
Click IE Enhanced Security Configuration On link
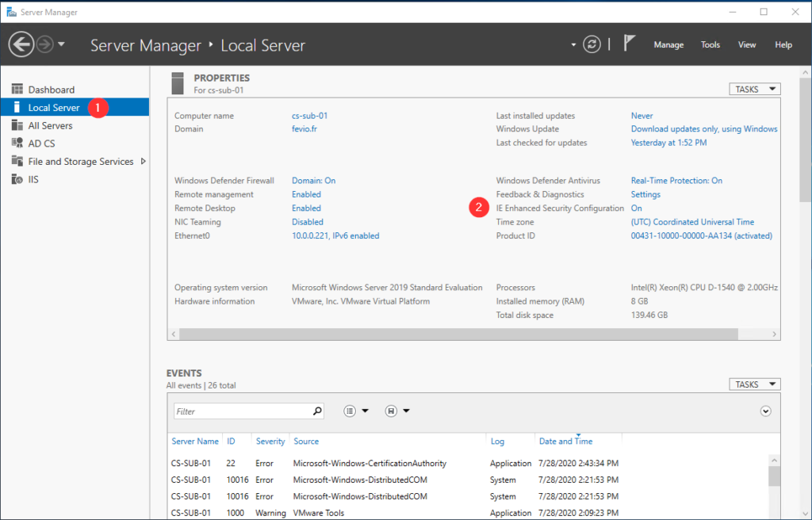[636, 208]
